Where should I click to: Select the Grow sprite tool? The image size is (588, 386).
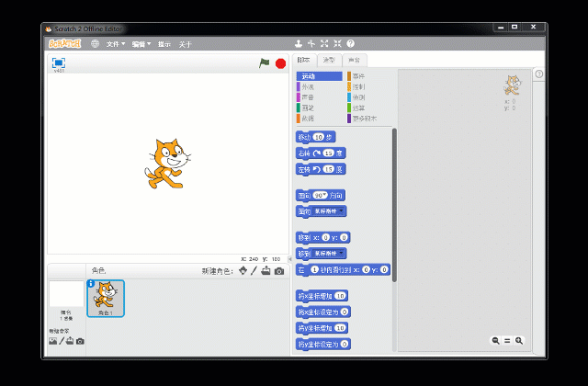click(324, 43)
